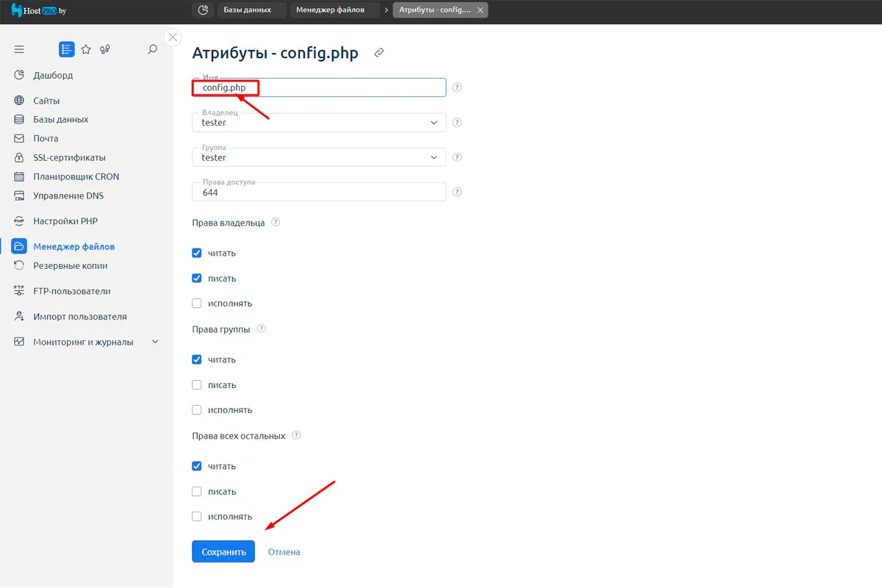The height and width of the screenshot is (588, 882).
Task: Click the copy link icon beside title
Action: pyautogui.click(x=379, y=53)
